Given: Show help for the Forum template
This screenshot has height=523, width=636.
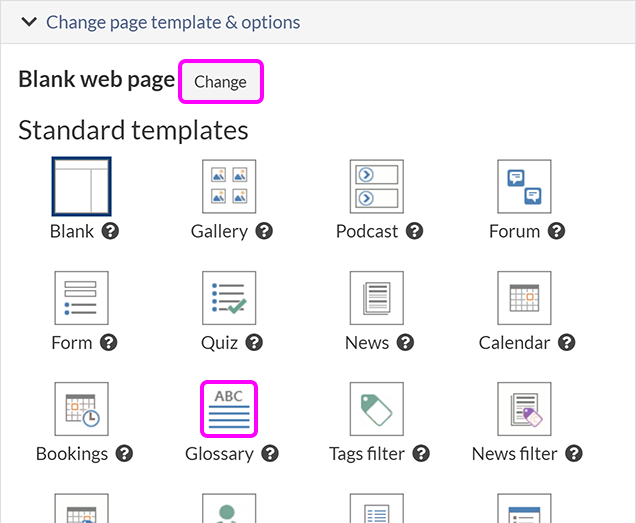Looking at the screenshot, I should pyautogui.click(x=556, y=231).
